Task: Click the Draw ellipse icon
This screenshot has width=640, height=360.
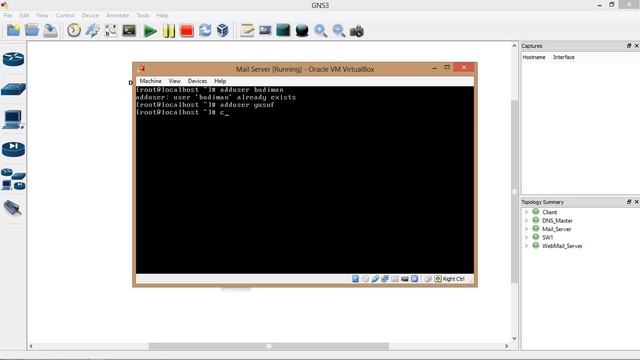Action: coord(302,31)
